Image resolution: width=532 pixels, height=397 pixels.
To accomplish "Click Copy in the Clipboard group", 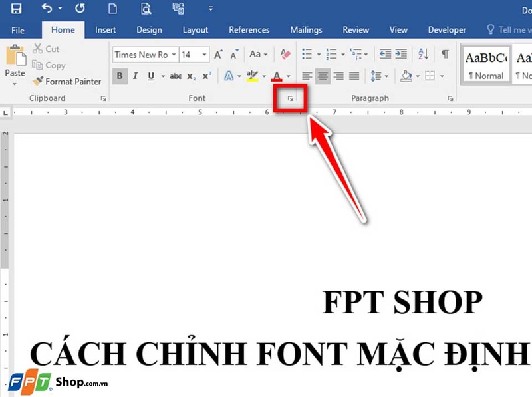I will pyautogui.click(x=49, y=65).
